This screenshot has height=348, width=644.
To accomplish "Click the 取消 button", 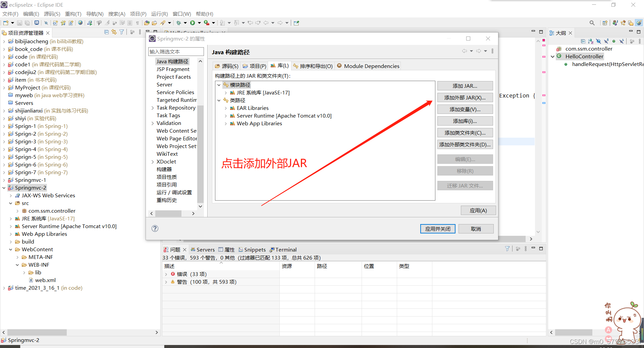I will [476, 229].
